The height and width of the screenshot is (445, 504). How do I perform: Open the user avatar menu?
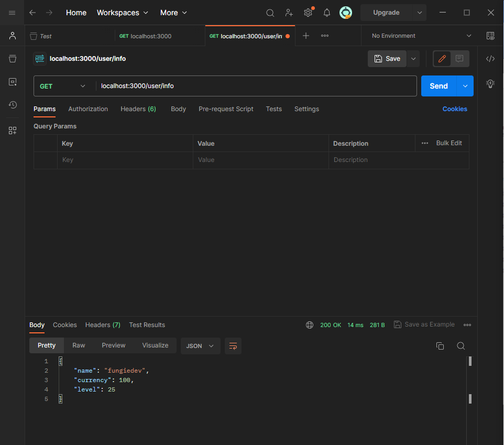point(346,13)
